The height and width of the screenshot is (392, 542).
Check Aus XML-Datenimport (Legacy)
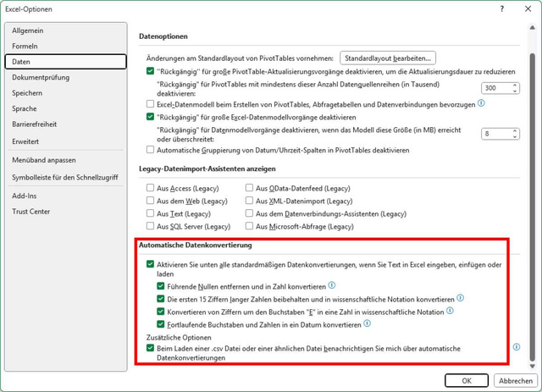[249, 201]
